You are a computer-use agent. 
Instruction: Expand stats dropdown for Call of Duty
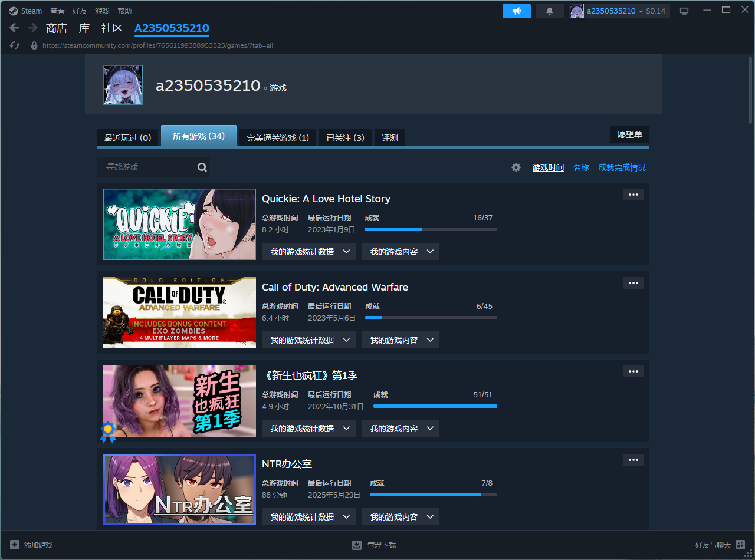point(308,340)
